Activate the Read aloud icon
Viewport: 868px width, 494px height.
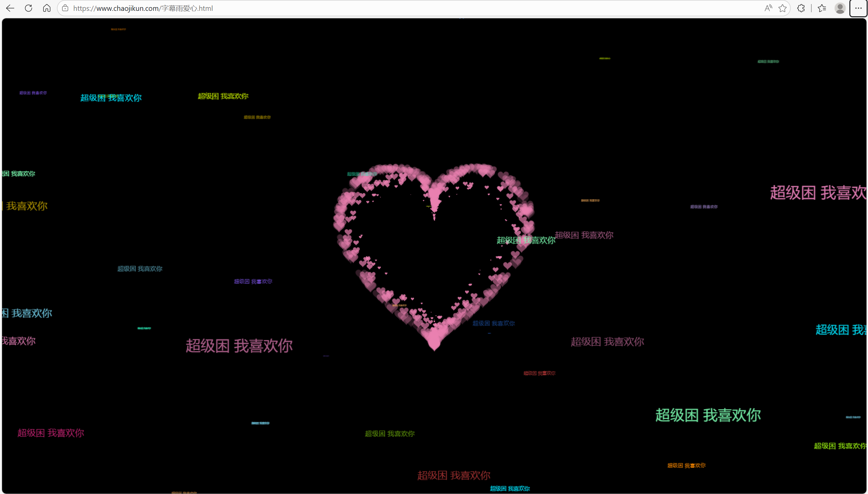pos(768,8)
